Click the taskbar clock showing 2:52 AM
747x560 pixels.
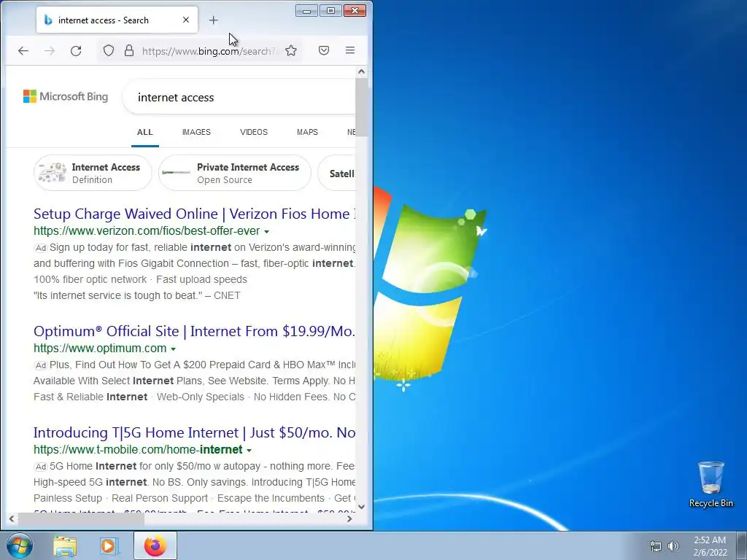[710, 546]
